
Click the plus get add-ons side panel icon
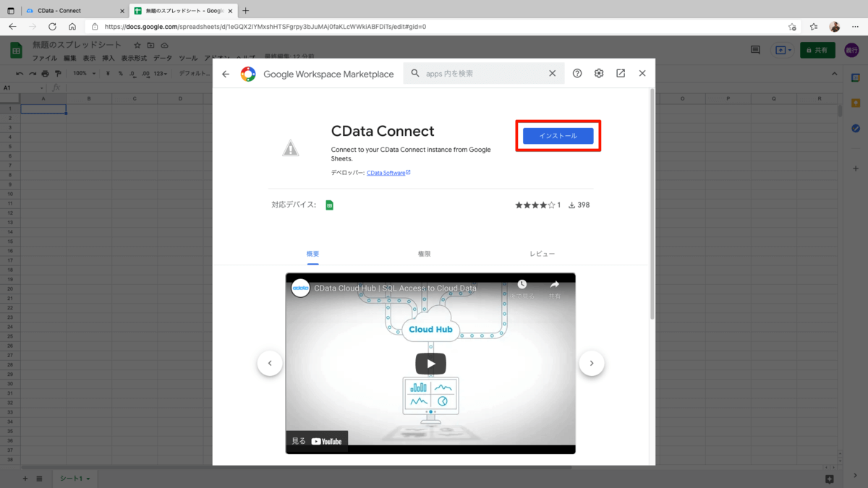tap(856, 168)
